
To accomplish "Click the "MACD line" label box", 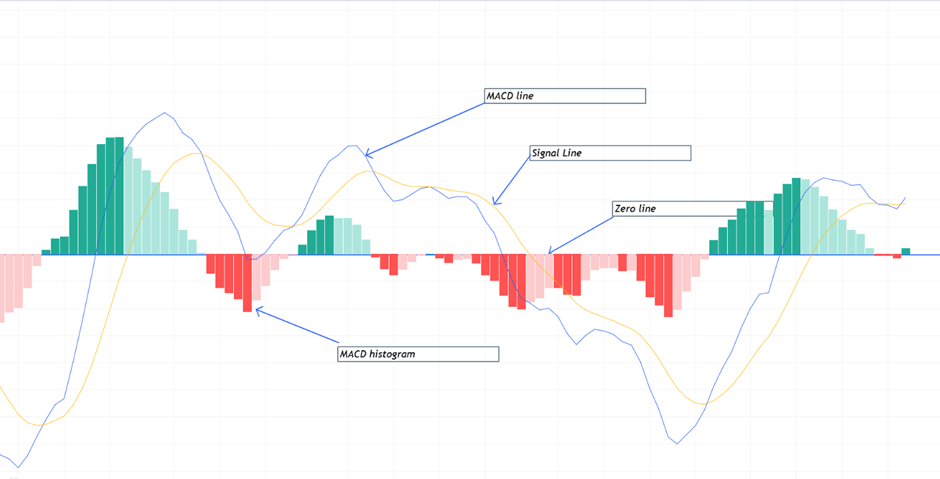I will [564, 96].
